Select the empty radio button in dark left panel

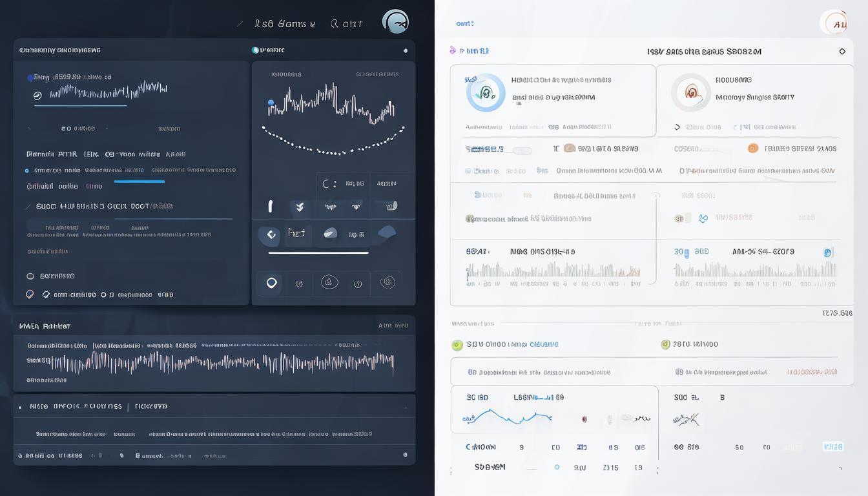point(30,276)
